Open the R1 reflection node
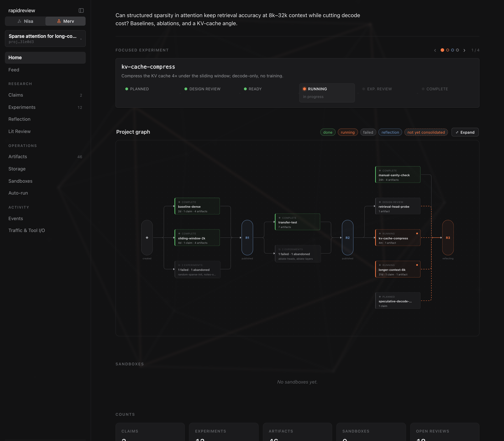 [x=247, y=238]
